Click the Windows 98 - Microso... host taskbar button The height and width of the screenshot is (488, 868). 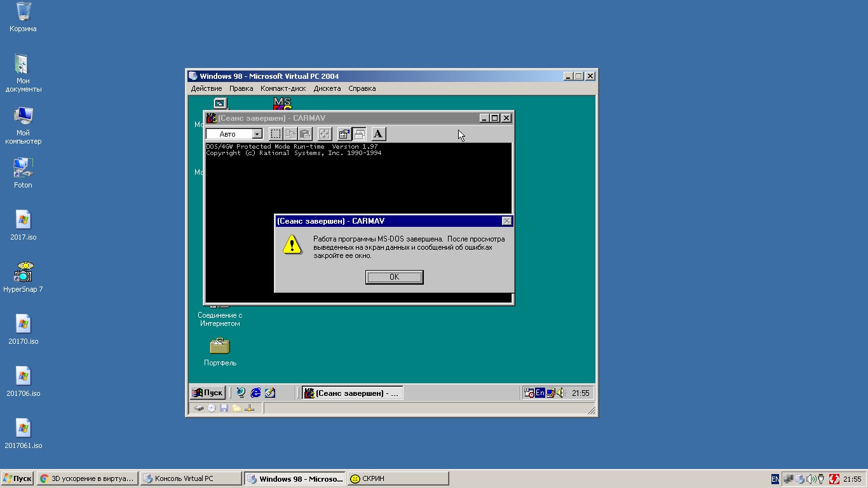click(x=295, y=478)
